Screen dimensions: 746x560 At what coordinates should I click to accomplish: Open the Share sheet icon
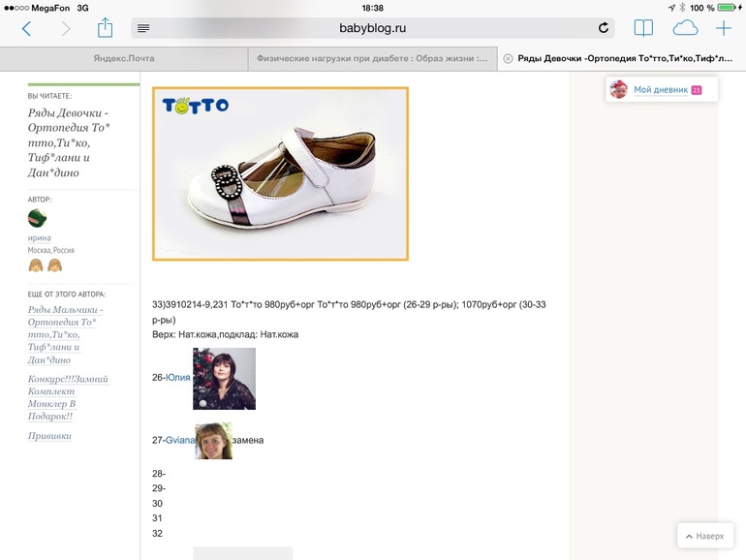[x=105, y=27]
